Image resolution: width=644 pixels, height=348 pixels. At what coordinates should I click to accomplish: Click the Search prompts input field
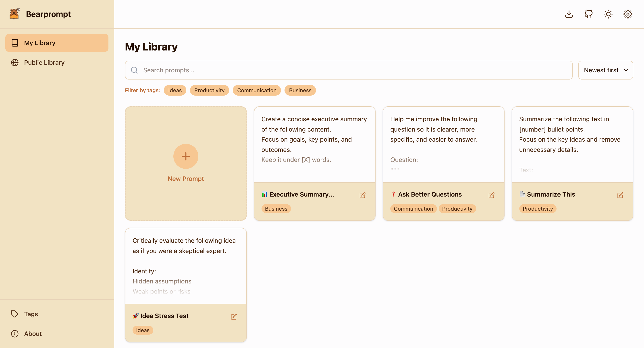349,70
